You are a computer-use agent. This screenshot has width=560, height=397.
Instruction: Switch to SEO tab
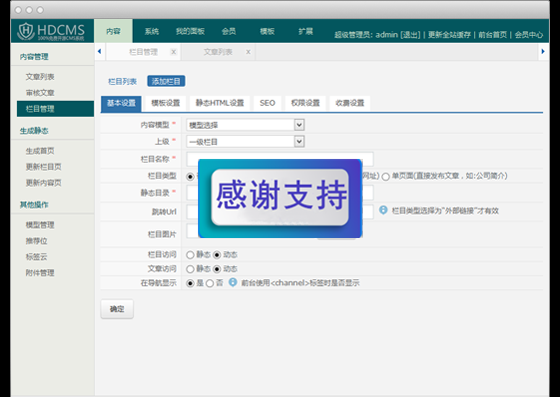pyautogui.click(x=268, y=103)
